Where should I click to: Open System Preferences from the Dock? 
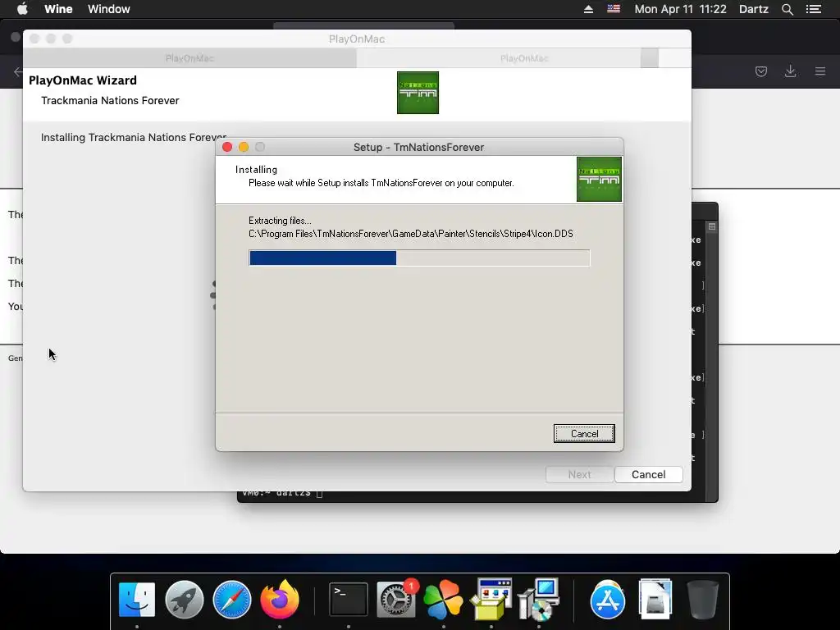coord(396,599)
